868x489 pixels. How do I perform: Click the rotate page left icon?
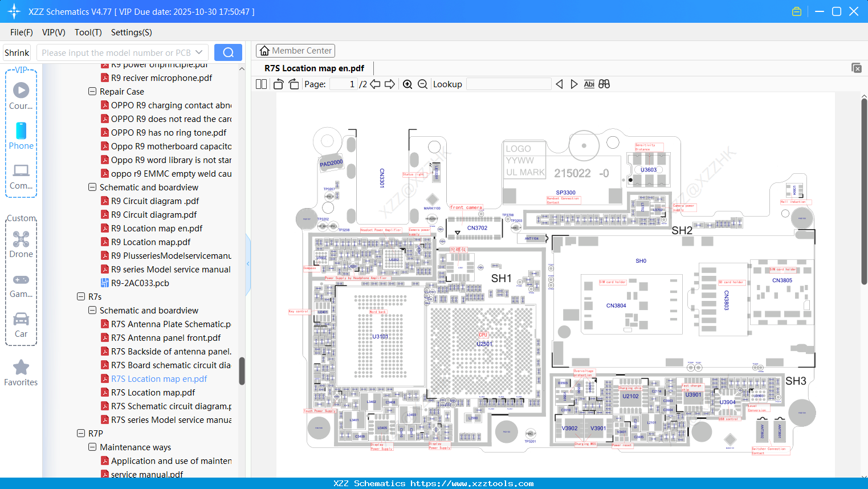pos(278,83)
